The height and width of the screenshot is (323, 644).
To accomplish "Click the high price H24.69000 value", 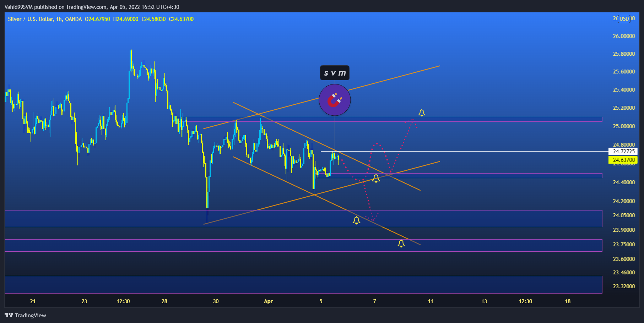I will [126, 19].
